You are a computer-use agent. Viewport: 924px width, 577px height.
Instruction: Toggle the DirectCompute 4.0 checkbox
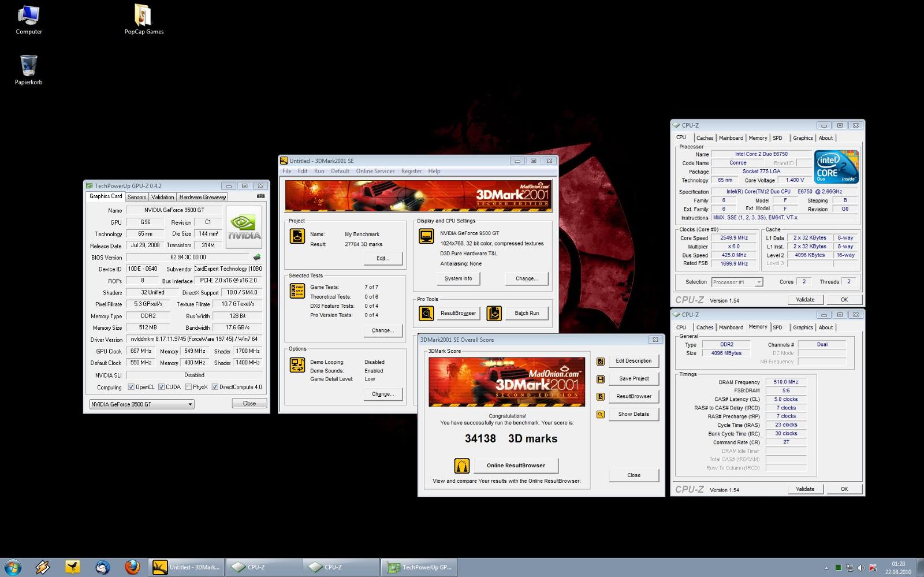pos(215,387)
